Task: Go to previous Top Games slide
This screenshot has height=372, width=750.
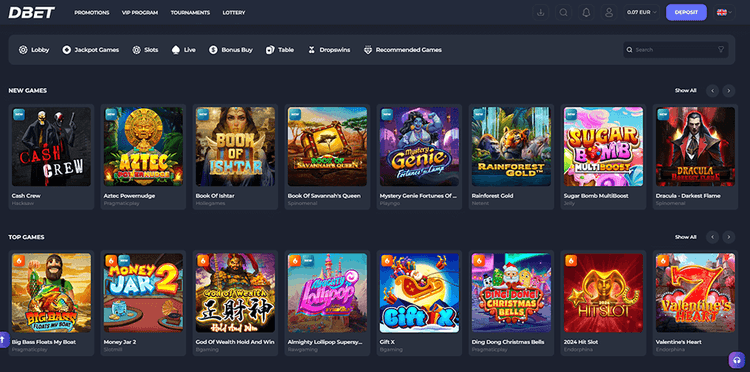Action: click(x=712, y=237)
